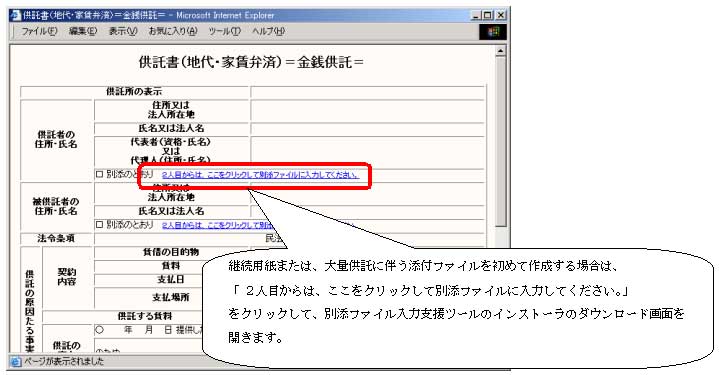The image size is (719, 375).
Task: Click the Internet Explorer page icon in title bar
Action: [x=16, y=15]
